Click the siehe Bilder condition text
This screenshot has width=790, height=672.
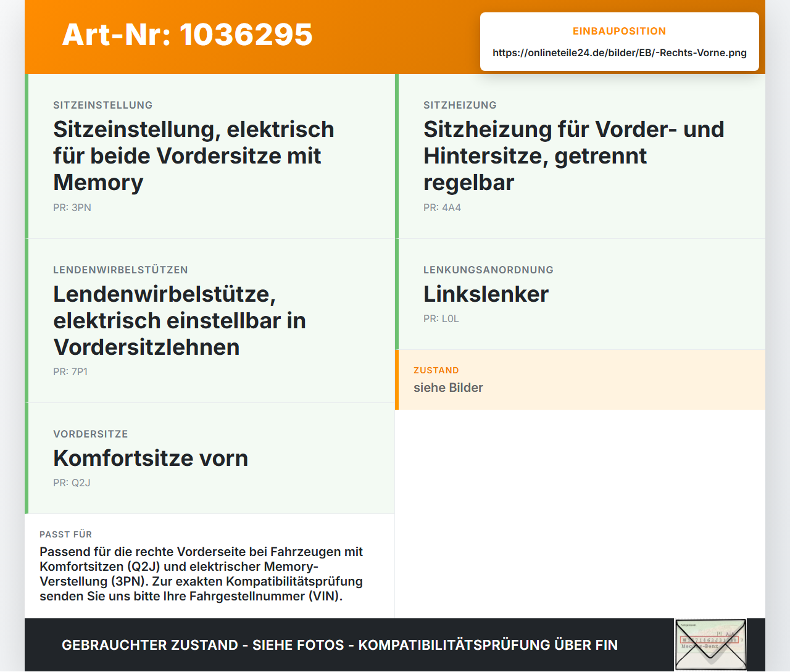448,388
